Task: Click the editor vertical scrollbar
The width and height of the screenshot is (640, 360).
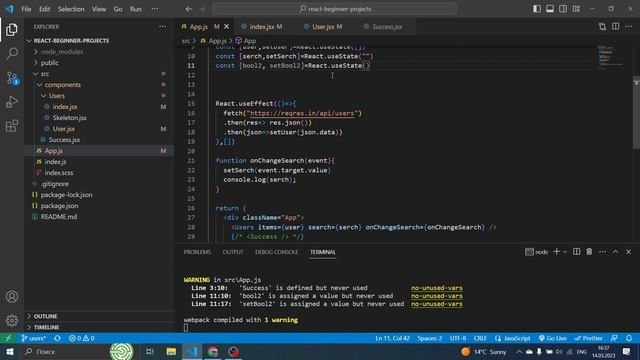Action: [636, 112]
